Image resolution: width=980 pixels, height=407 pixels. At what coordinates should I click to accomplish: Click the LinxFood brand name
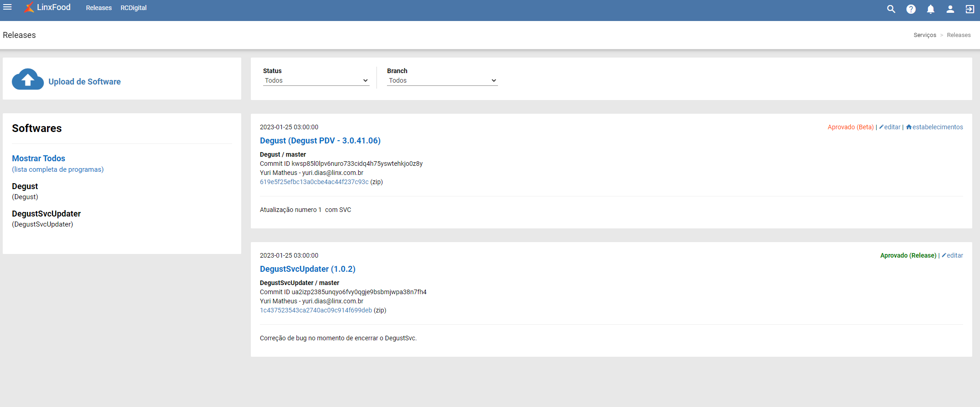click(54, 7)
